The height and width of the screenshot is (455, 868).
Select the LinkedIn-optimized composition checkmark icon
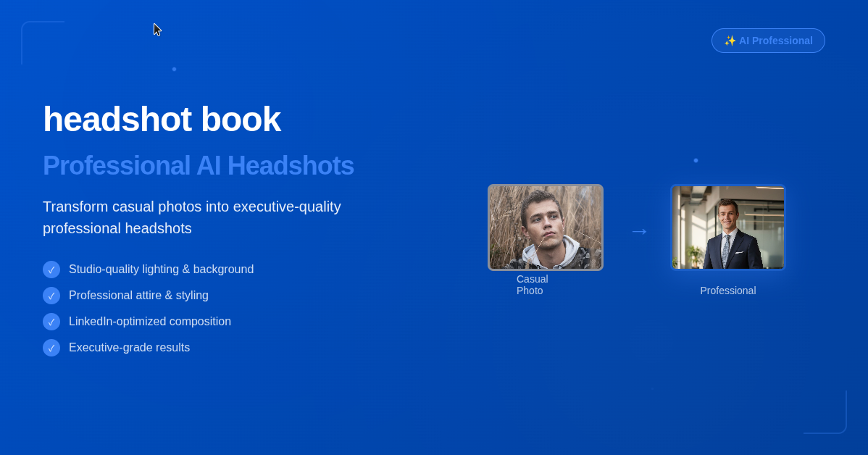[x=51, y=322]
